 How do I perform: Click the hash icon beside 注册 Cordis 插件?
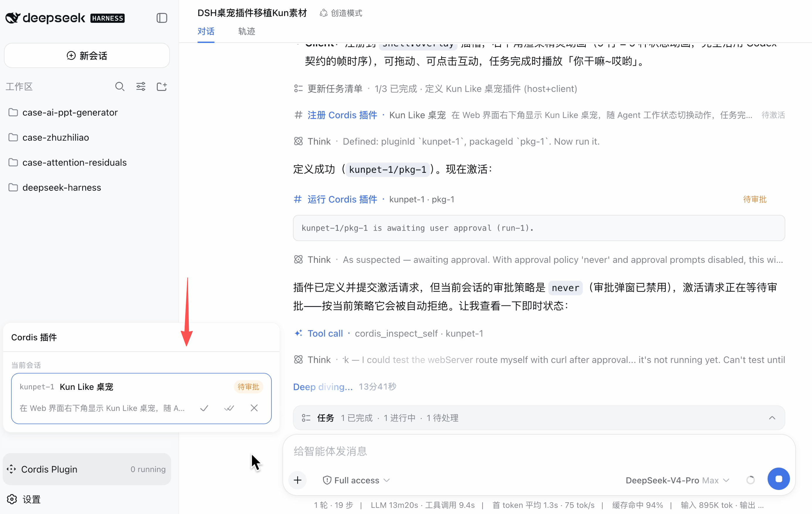(x=298, y=115)
